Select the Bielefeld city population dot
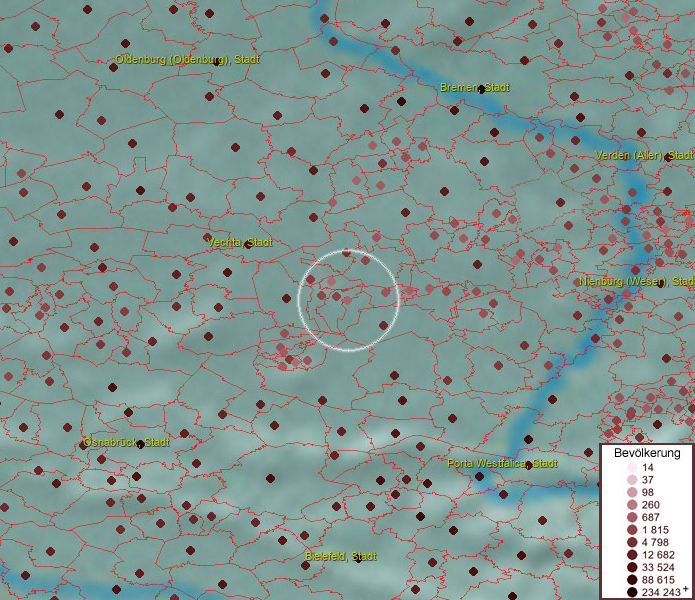This screenshot has height=600, width=695. tap(358, 558)
